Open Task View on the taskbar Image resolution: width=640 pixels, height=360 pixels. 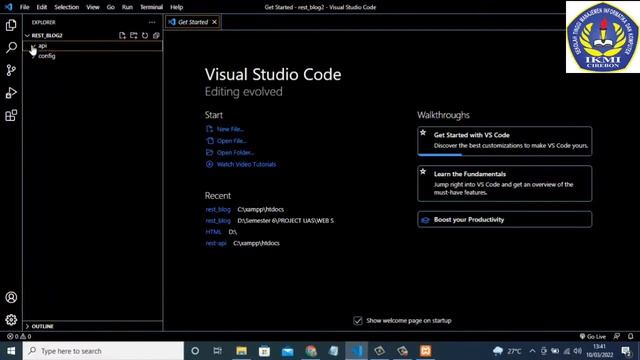pyautogui.click(x=218, y=351)
